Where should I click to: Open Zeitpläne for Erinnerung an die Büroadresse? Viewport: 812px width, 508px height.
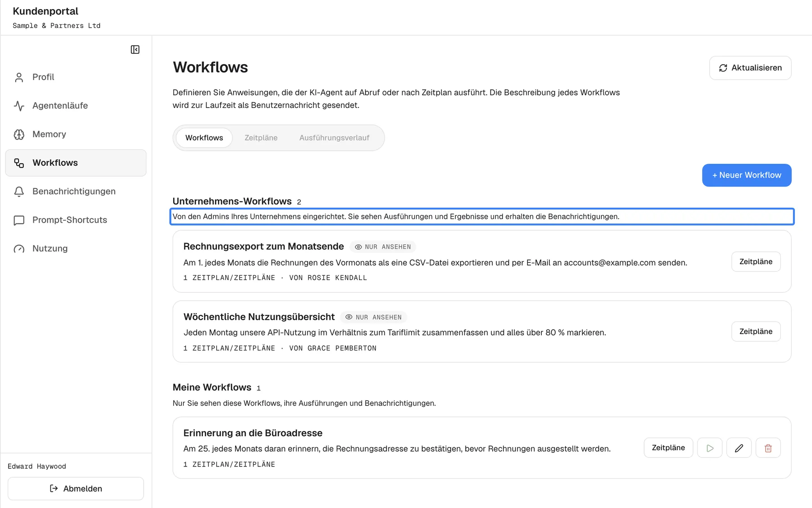(x=668, y=448)
